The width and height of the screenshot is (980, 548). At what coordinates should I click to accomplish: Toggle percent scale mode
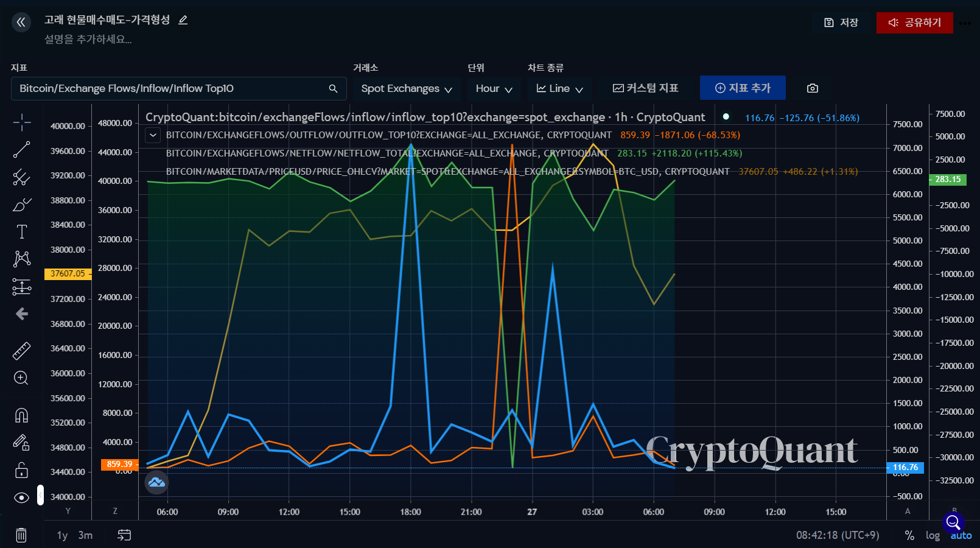pos(909,535)
